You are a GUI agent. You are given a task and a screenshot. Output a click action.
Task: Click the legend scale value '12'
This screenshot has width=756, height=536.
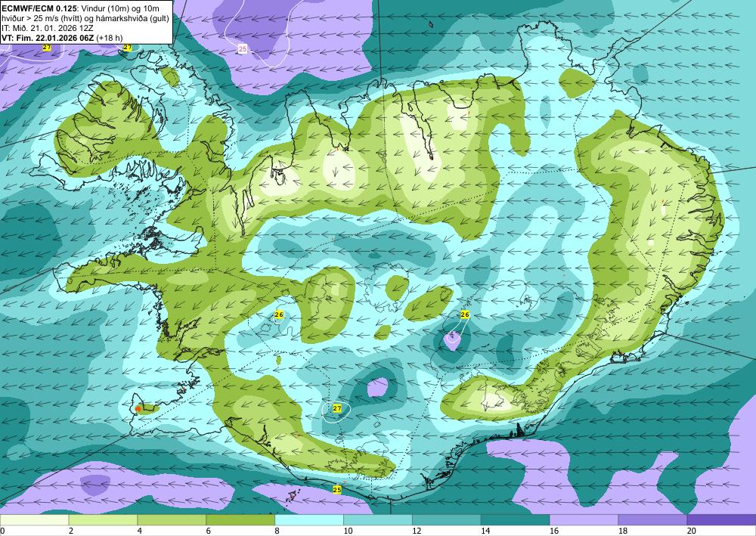coord(417,531)
